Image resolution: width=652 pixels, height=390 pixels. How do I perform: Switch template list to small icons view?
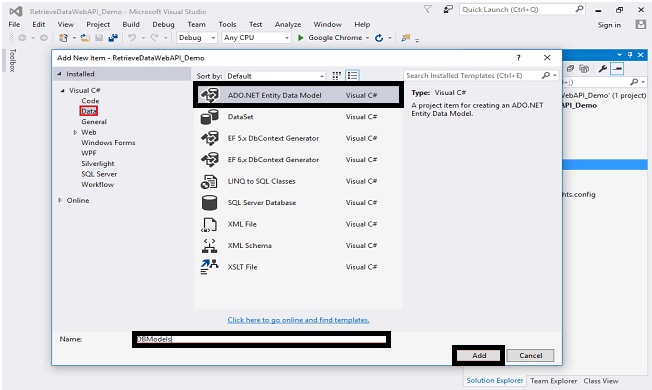coord(336,76)
